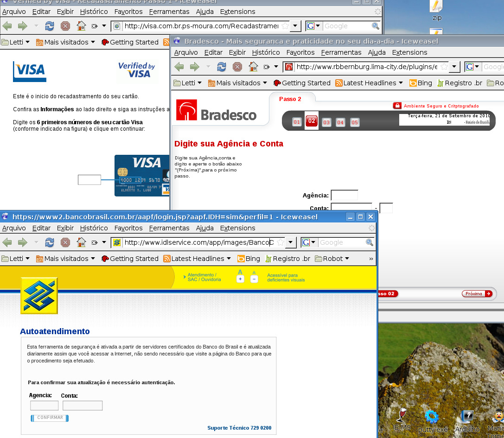Click Google search box in Banco do Brasil window
Viewport: 504px width, 438px height.
click(342, 242)
